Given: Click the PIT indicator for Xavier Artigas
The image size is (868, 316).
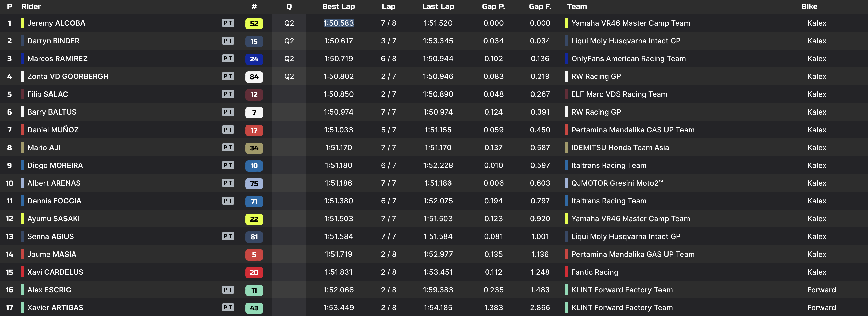Looking at the screenshot, I should [x=228, y=308].
